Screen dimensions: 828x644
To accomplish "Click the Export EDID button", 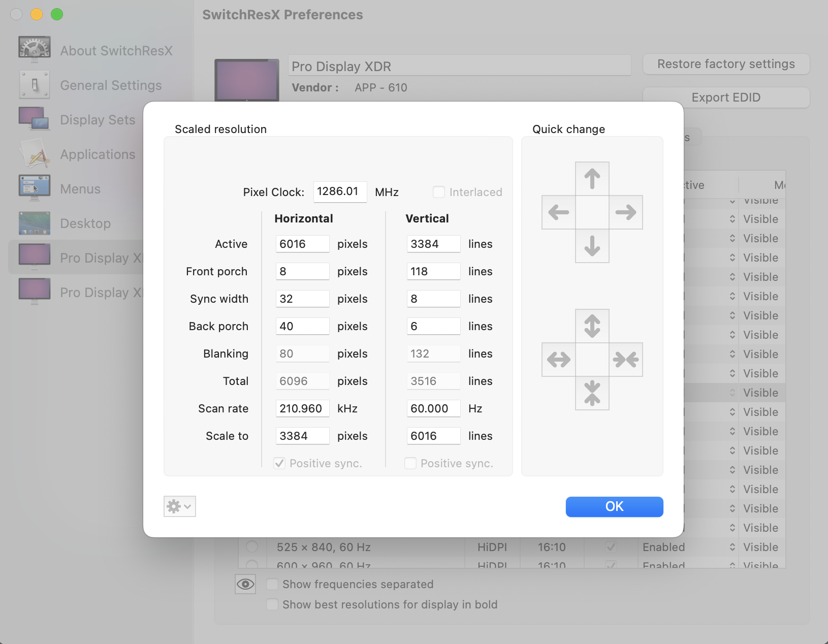I will click(x=726, y=98).
